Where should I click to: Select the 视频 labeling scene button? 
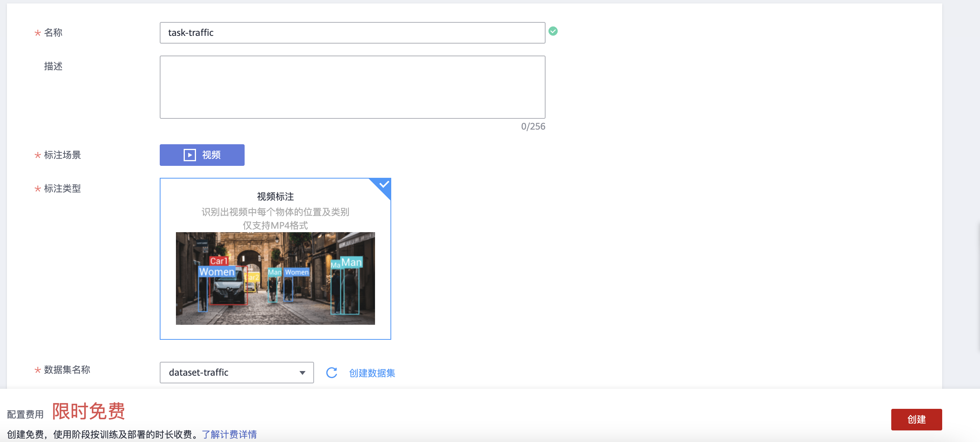(x=202, y=155)
